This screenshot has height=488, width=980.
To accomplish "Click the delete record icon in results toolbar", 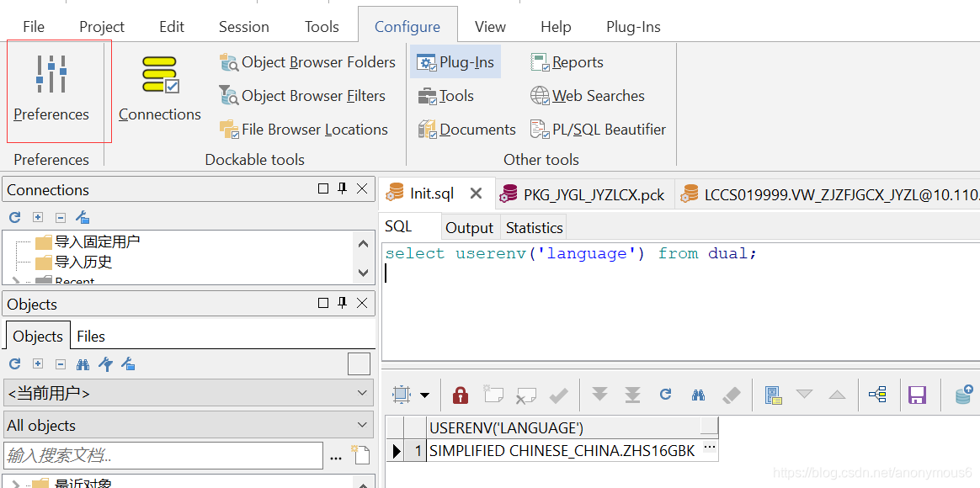I will pos(525,395).
